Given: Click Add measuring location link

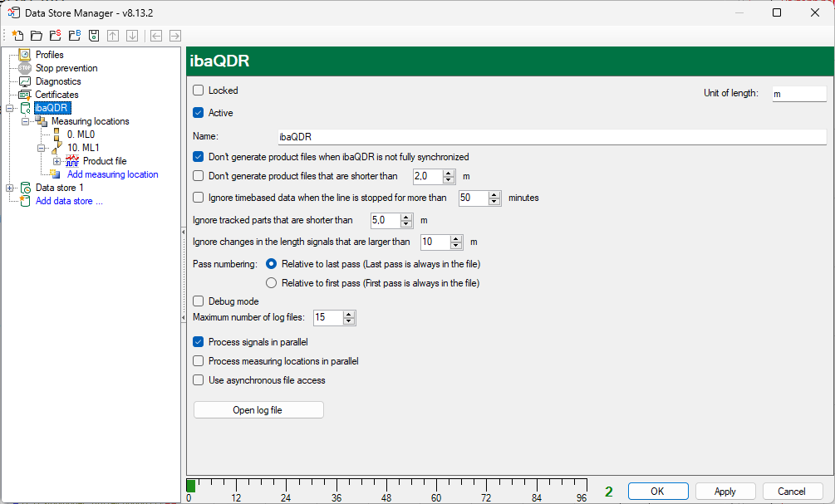Looking at the screenshot, I should (x=113, y=174).
